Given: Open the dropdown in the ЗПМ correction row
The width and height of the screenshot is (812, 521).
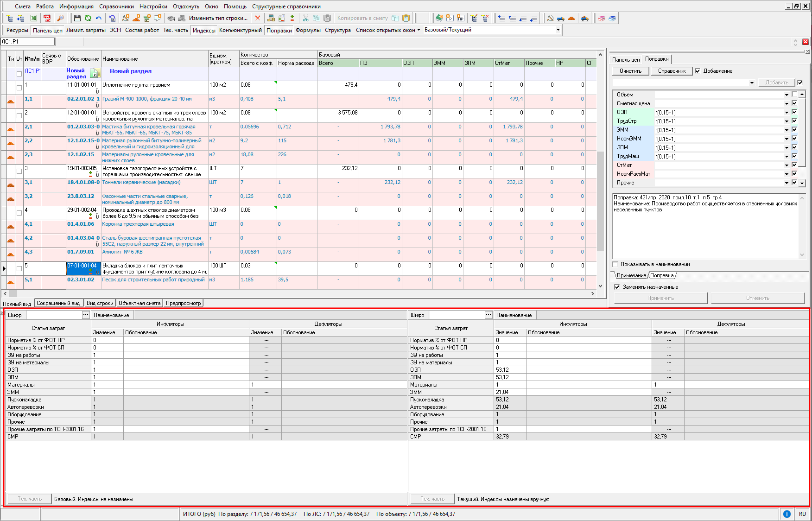Looking at the screenshot, I should pos(787,147).
